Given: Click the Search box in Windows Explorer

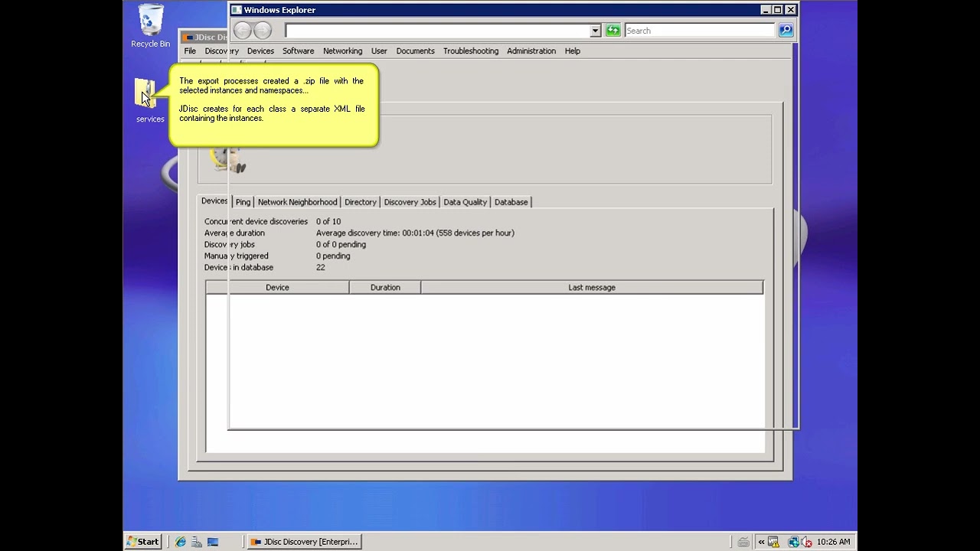Looking at the screenshot, I should [700, 31].
